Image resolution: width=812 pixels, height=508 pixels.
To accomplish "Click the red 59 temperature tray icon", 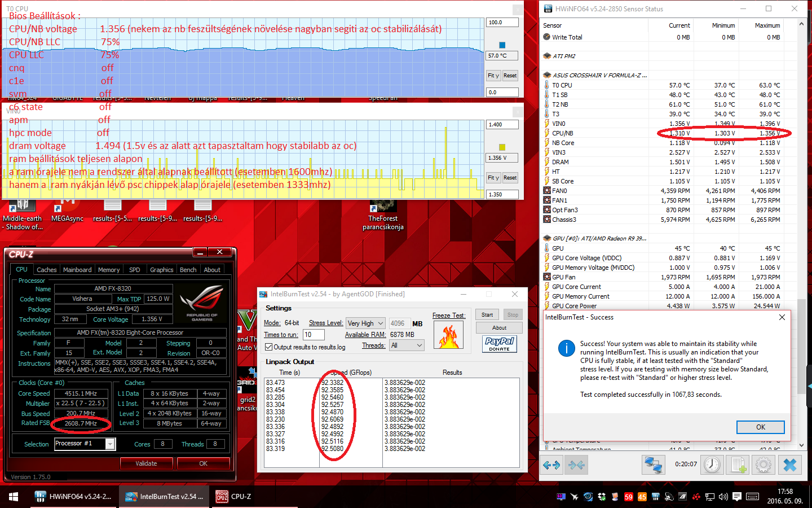I will tap(629, 497).
